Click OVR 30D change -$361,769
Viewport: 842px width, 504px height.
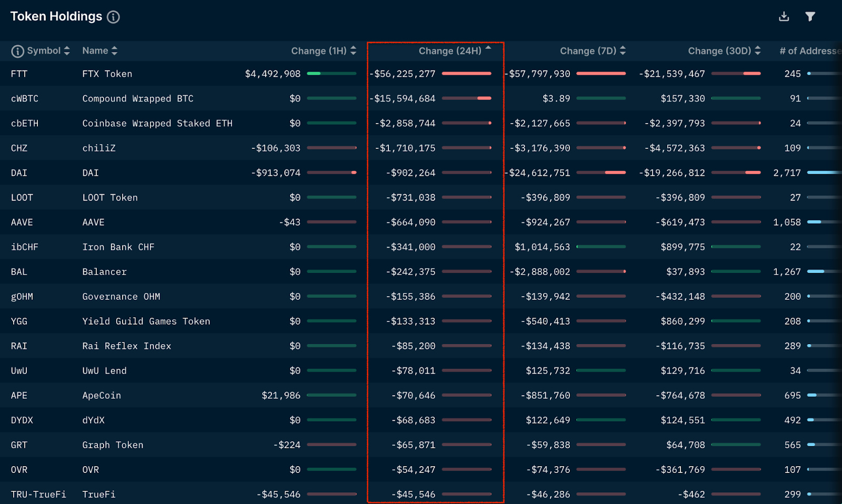coord(680,469)
